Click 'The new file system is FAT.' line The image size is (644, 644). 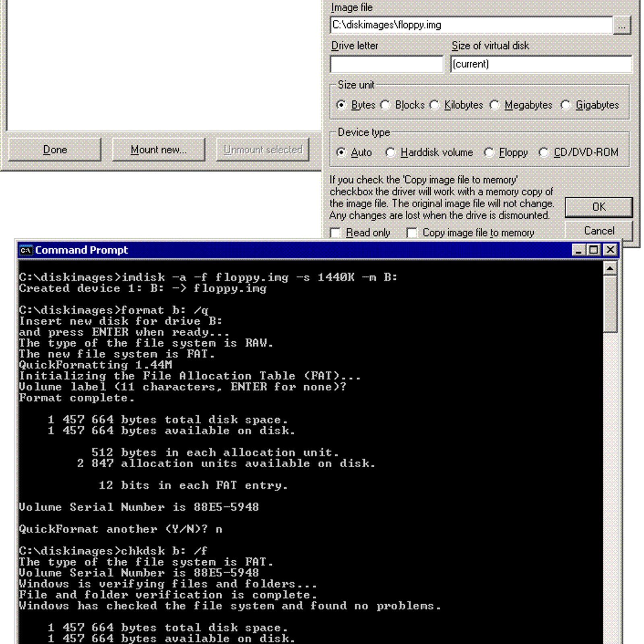click(117, 354)
